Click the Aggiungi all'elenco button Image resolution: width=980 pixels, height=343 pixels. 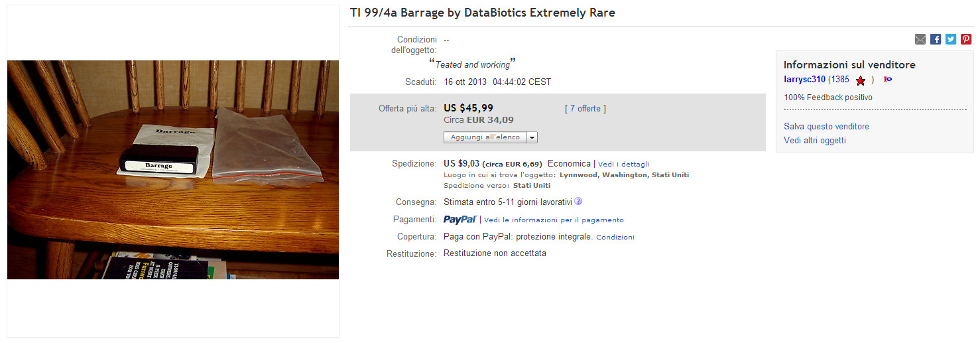(485, 137)
